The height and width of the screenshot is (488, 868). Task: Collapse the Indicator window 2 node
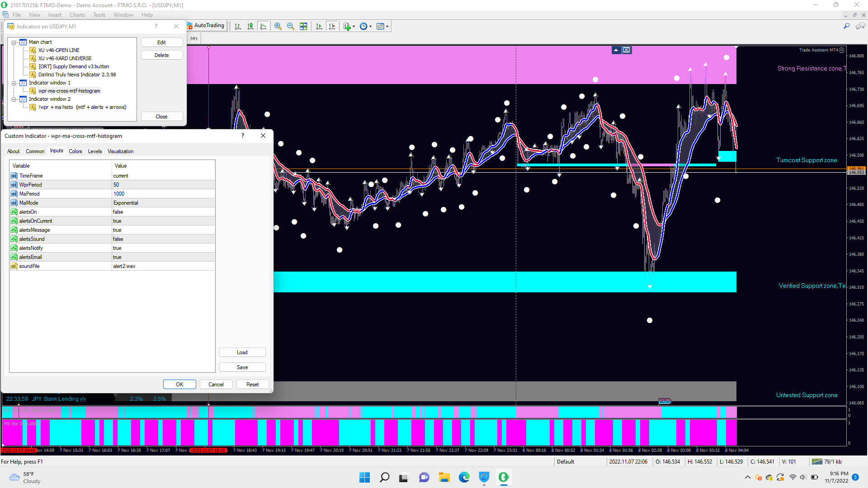click(x=14, y=99)
